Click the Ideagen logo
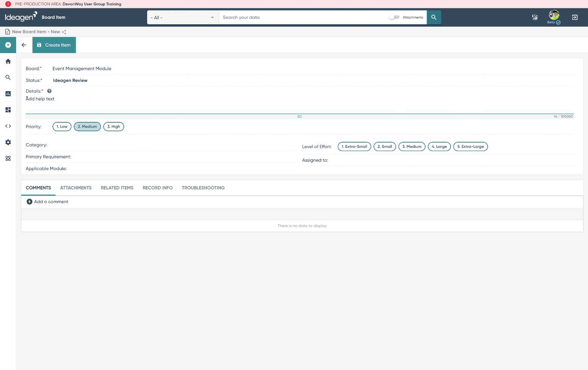This screenshot has width=588, height=370. (21, 16)
